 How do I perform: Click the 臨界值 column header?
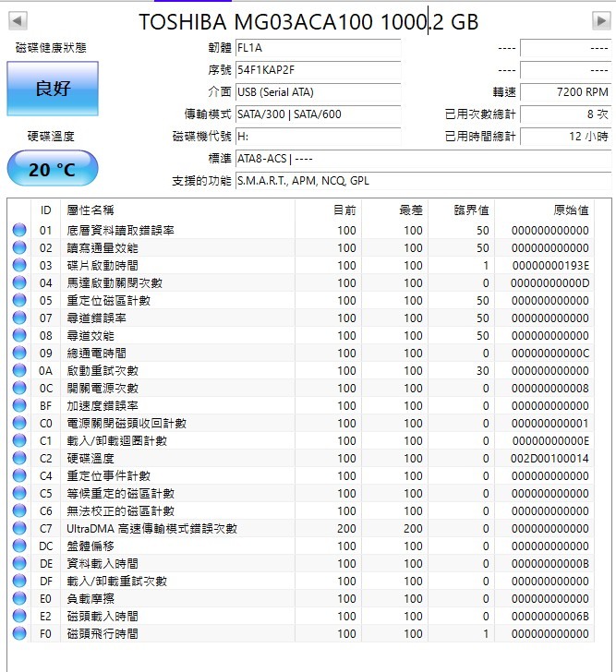(471, 210)
